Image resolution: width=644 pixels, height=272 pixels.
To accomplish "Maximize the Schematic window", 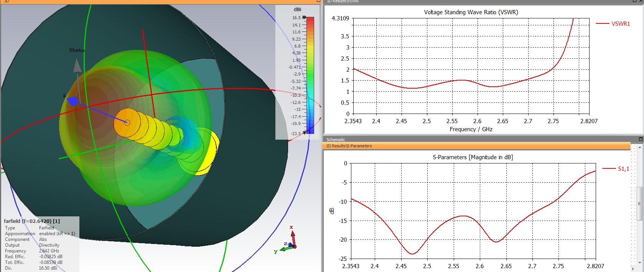I will (x=641, y=139).
